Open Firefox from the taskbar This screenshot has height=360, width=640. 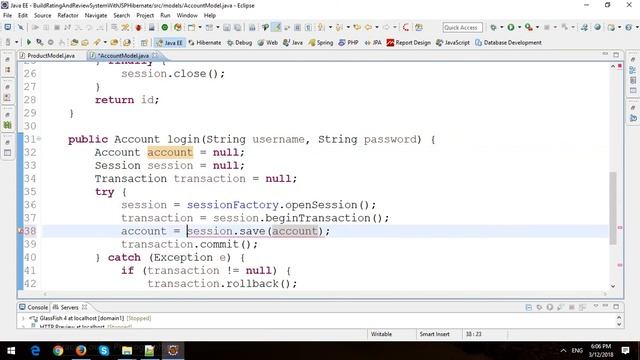click(x=81, y=351)
